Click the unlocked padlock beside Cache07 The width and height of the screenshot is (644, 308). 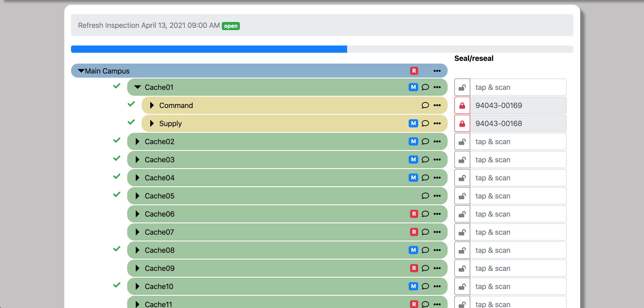(462, 232)
